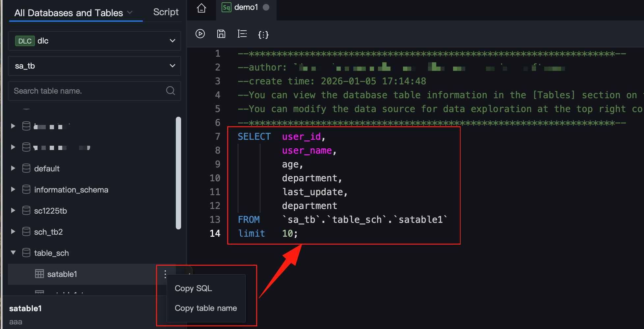Viewport: 644px width, 329px height.
Task: Expand the information_schema database
Action: 13,190
